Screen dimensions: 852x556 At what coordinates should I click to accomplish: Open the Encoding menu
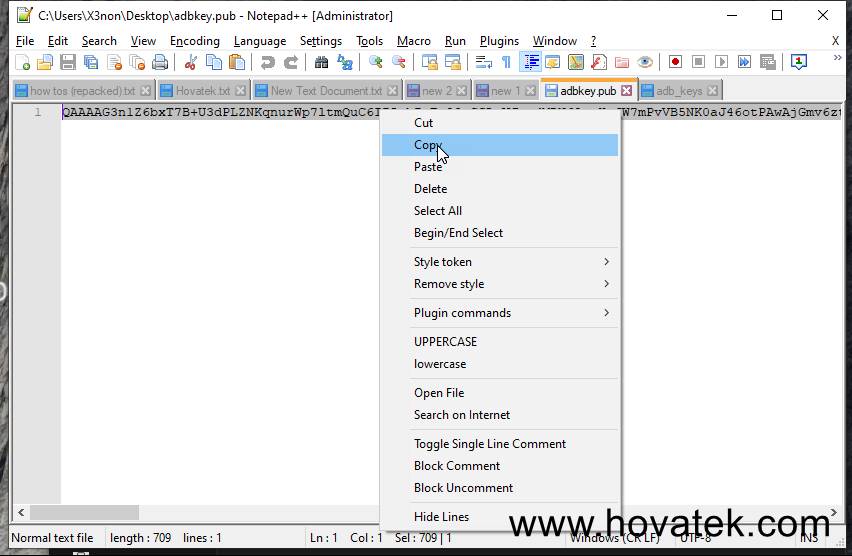pos(195,41)
